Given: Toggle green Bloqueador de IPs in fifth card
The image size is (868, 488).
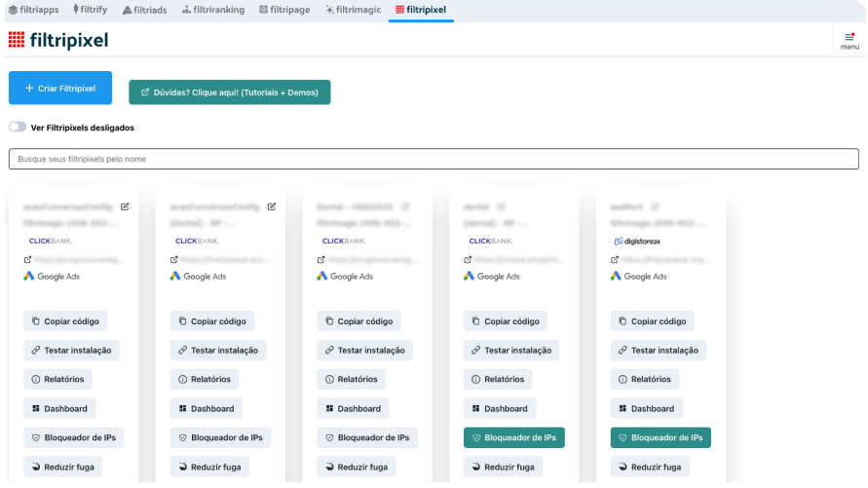Looking at the screenshot, I should [x=660, y=438].
